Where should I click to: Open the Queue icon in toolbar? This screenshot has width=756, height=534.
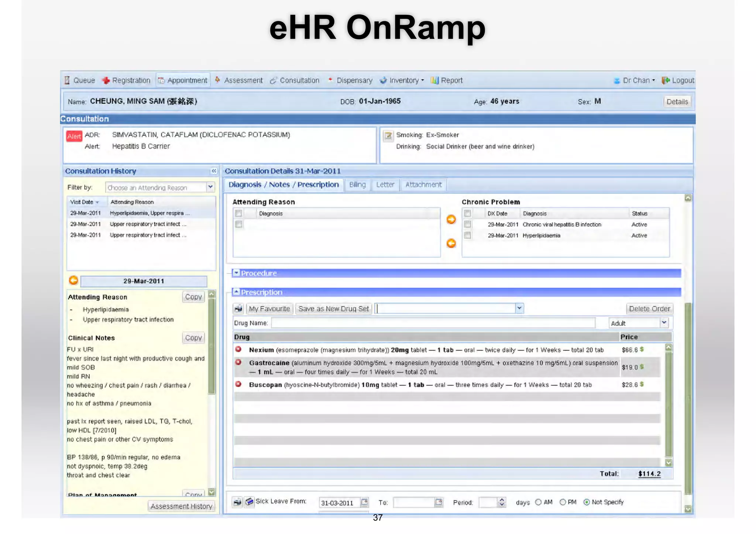(x=67, y=80)
